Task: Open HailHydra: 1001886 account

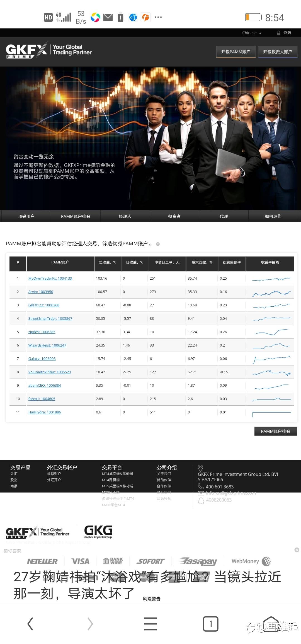Action: [45, 412]
